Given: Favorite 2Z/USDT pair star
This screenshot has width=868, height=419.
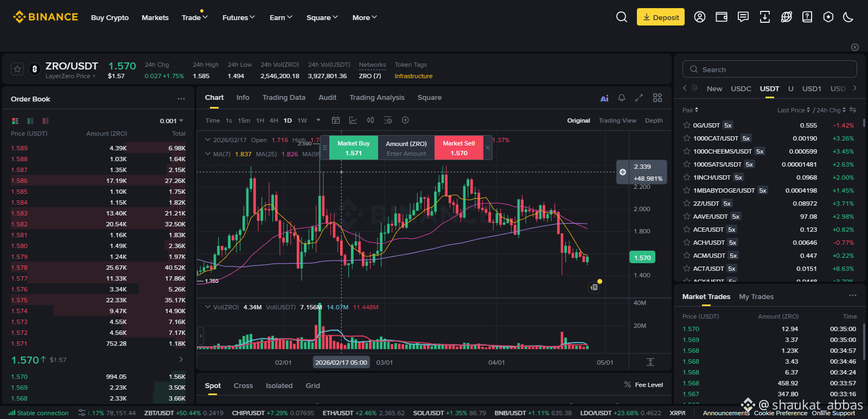Looking at the screenshot, I should coord(687,204).
